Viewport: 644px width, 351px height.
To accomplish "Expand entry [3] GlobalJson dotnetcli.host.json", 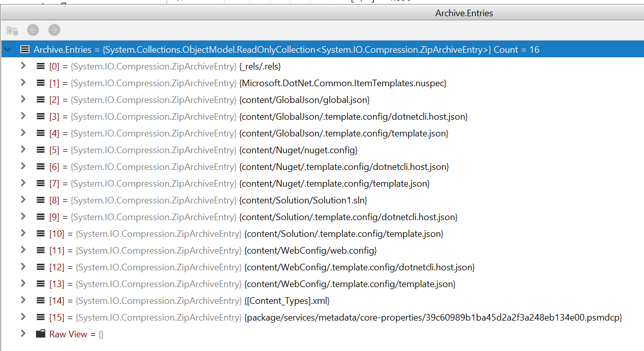I will [23, 116].
